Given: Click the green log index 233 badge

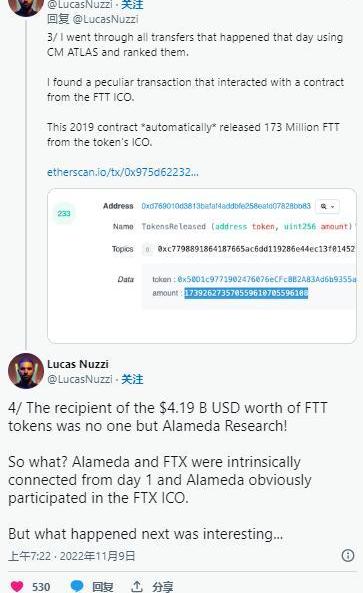Looking at the screenshot, I should [x=64, y=213].
